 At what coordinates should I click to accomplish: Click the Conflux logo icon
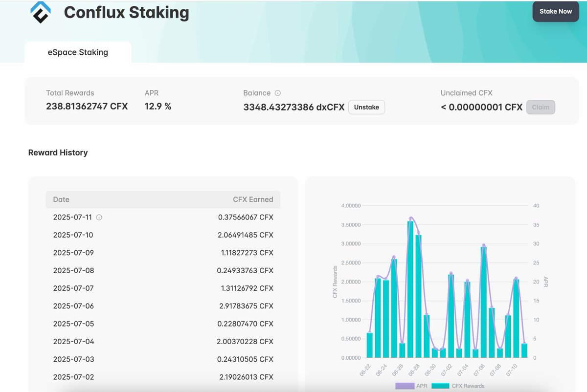pos(40,12)
